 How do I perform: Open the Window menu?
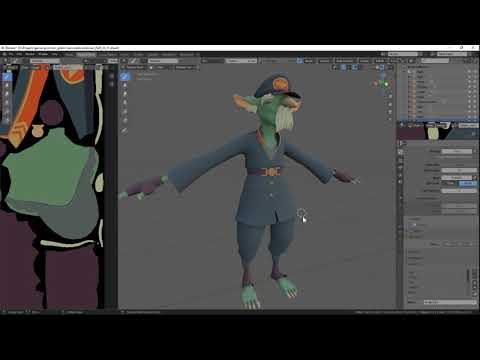click(x=43, y=54)
